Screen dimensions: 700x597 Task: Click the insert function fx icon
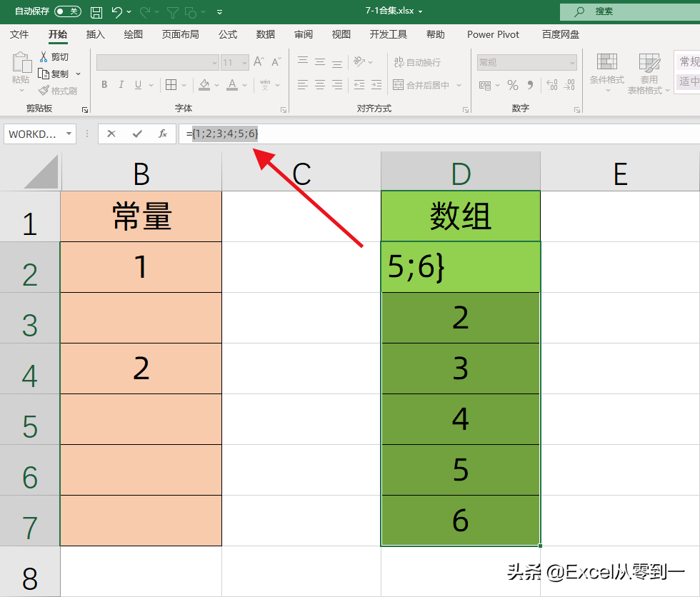point(163,134)
